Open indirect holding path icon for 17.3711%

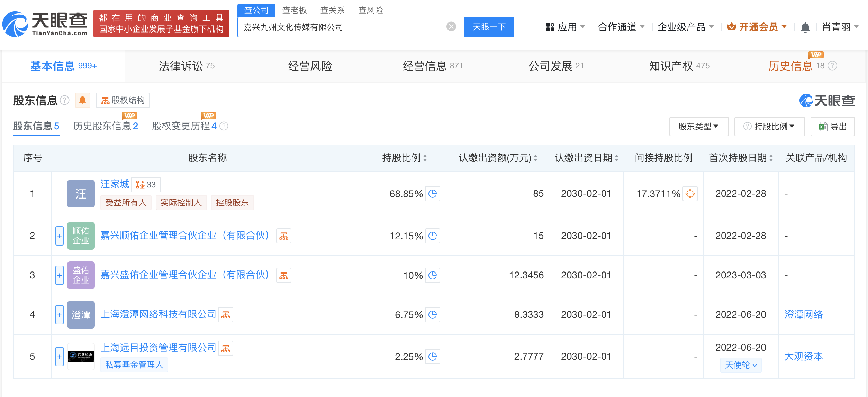click(690, 194)
